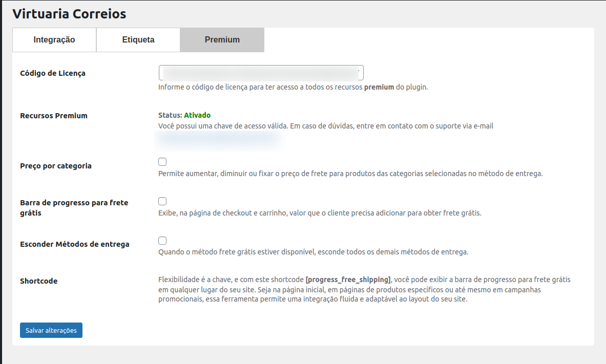This screenshot has height=364, width=606.
Task: Focus the Código de Licença input field
Action: pos(261,73)
